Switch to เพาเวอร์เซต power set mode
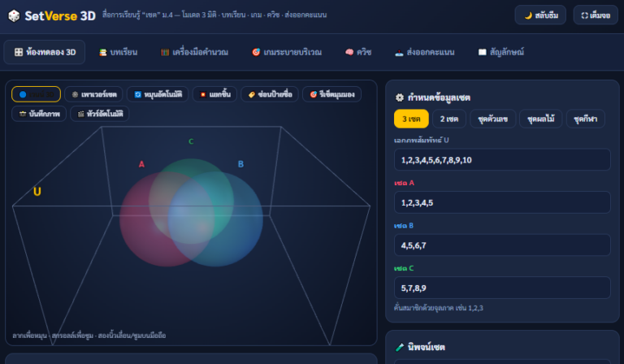 tap(94, 94)
